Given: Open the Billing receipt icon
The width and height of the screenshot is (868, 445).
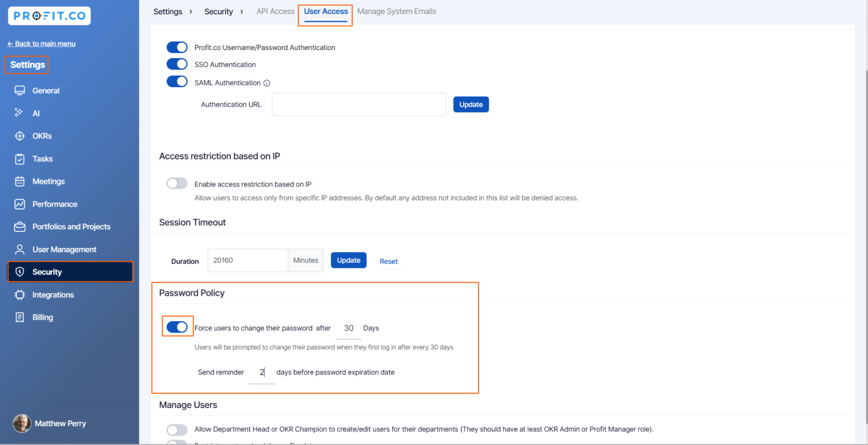Looking at the screenshot, I should pyautogui.click(x=20, y=317).
